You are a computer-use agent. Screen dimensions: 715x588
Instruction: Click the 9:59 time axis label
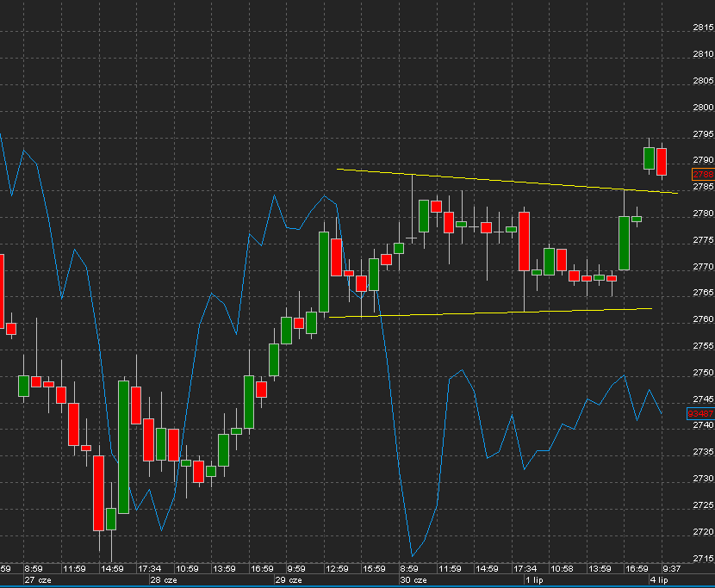296,569
